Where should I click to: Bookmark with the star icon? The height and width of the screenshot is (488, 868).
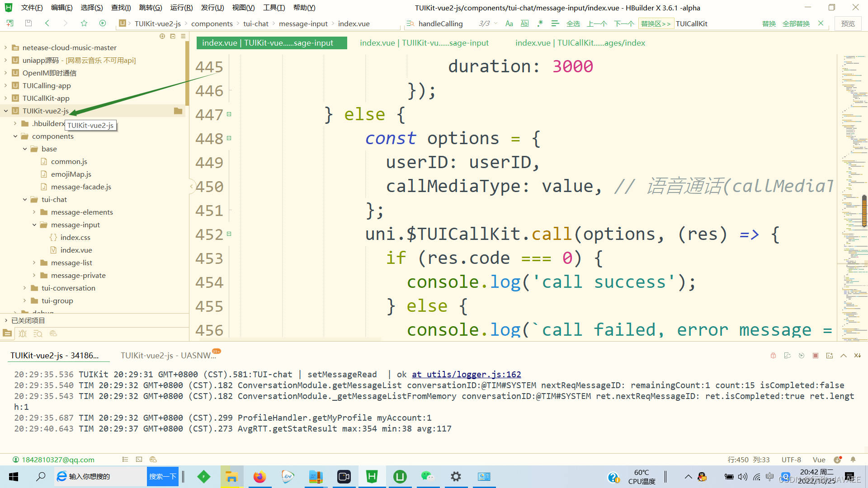click(x=84, y=23)
